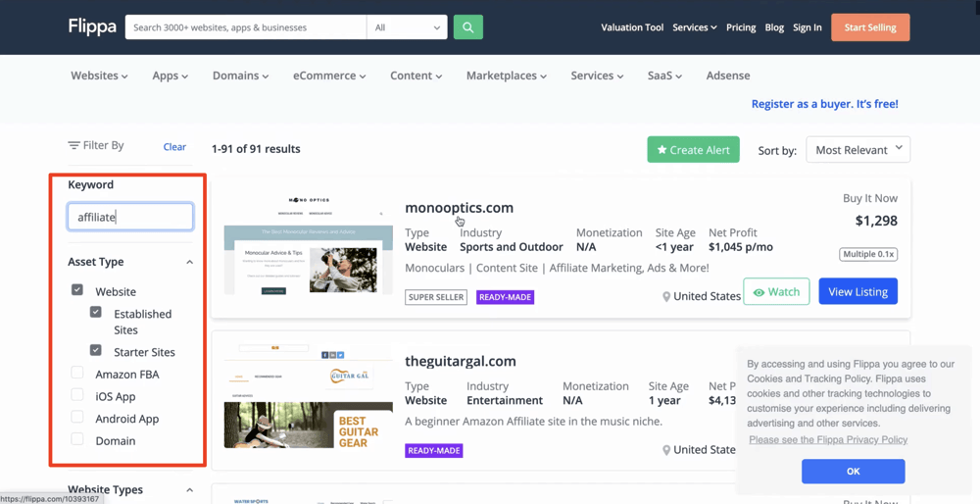Click the Super Seller badge
Image resolution: width=980 pixels, height=504 pixels.
436,297
